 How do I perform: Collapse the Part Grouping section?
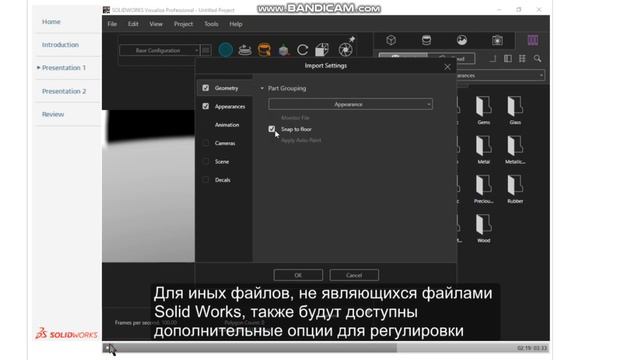(x=262, y=88)
